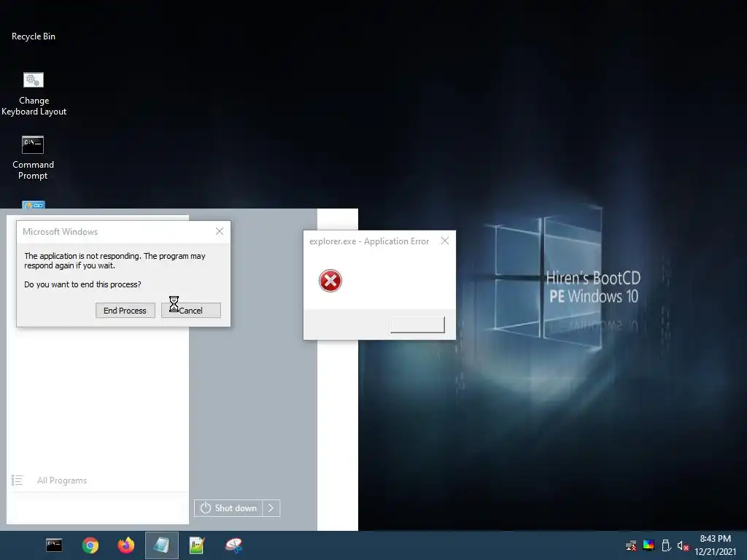Viewport: 747px width, 560px height.
Task: Click End Process in Microsoft Windows dialog
Action: tap(125, 311)
